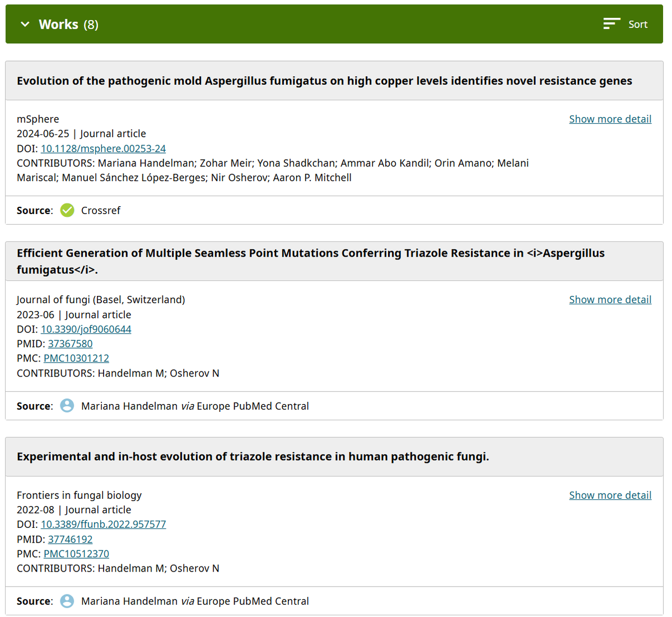The width and height of the screenshot is (672, 617).
Task: Select title 'Evolution of the pathogenic mold Aspergillus fumigatus'
Action: tap(324, 81)
